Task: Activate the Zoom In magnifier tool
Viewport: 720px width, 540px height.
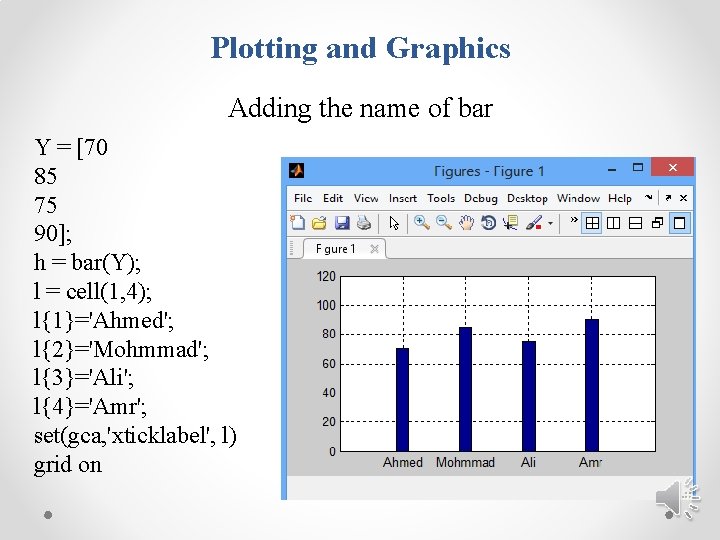Action: click(422, 223)
